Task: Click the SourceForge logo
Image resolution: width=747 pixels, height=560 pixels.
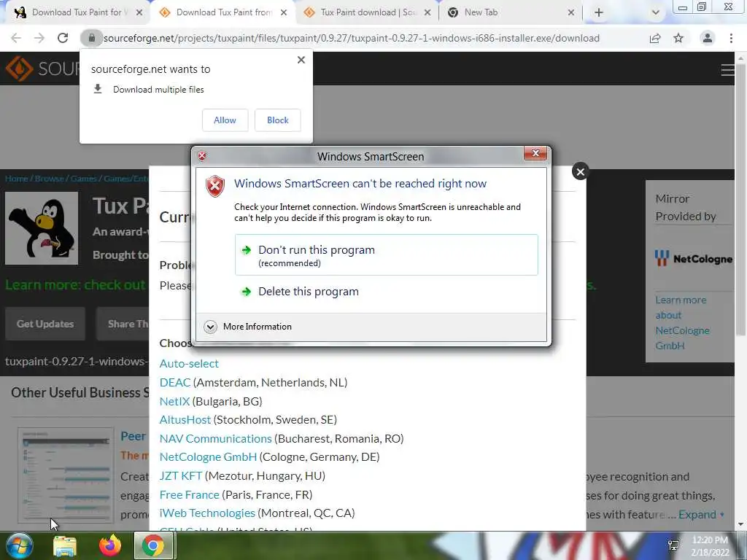Action: pos(42,69)
